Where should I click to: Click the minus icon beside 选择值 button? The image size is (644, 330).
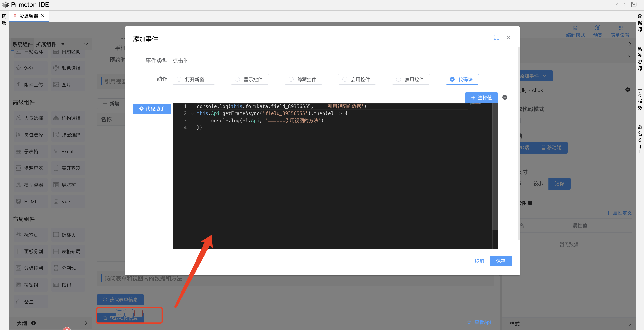pos(505,97)
